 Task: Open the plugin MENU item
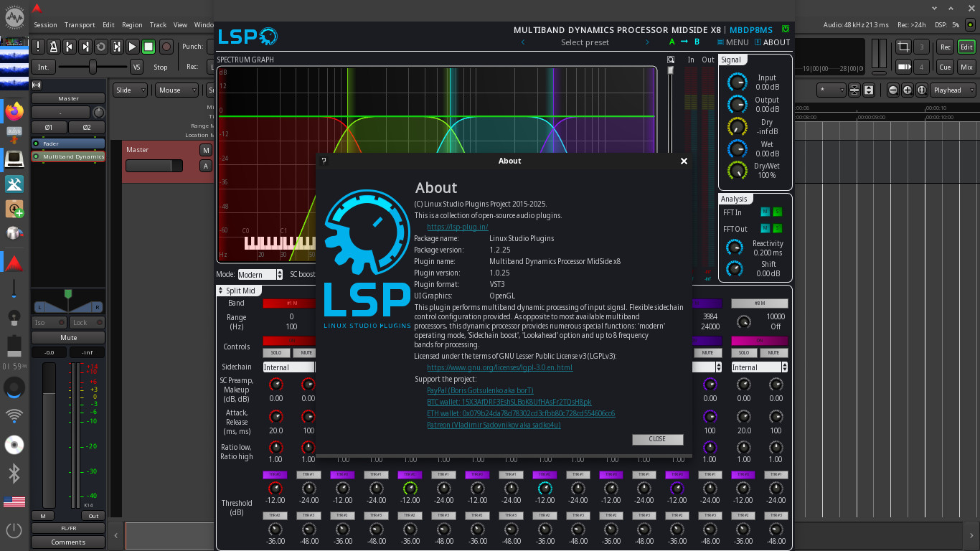tap(732, 42)
